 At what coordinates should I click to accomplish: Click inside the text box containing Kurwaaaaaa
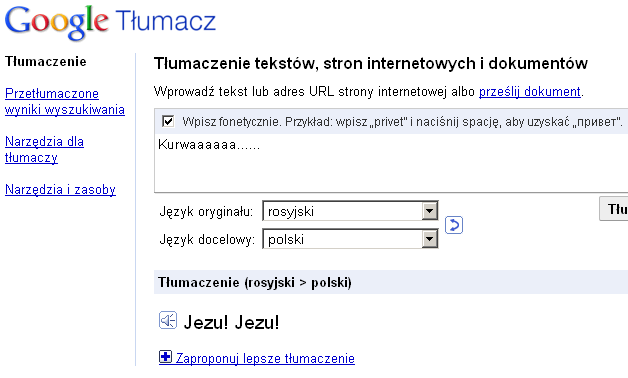pos(391,163)
